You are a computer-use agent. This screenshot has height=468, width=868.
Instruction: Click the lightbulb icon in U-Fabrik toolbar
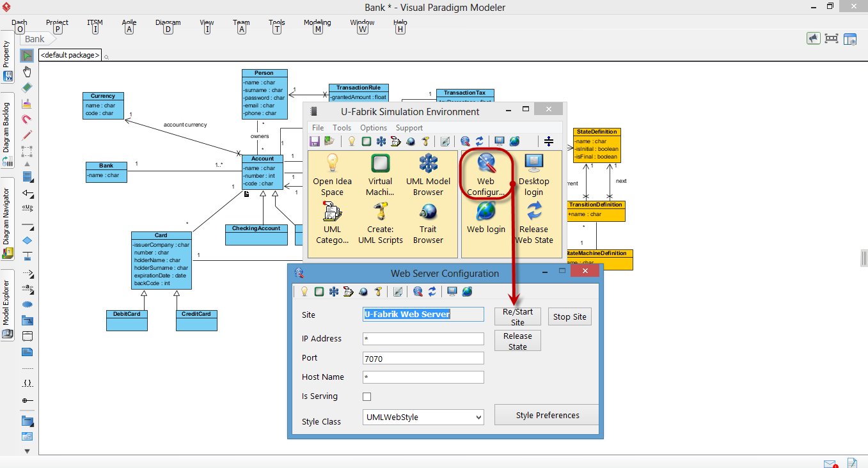tap(351, 141)
